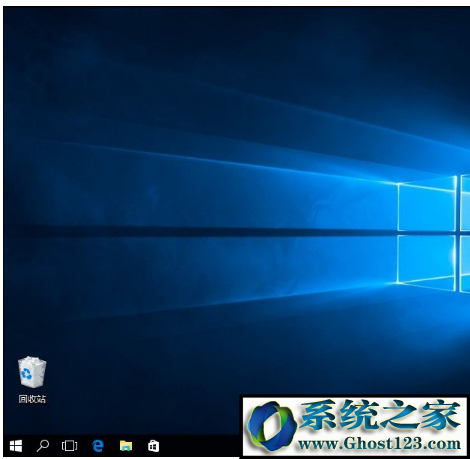Open the Windows Start menu
Image resolution: width=470 pixels, height=459 pixels.
click(16, 446)
